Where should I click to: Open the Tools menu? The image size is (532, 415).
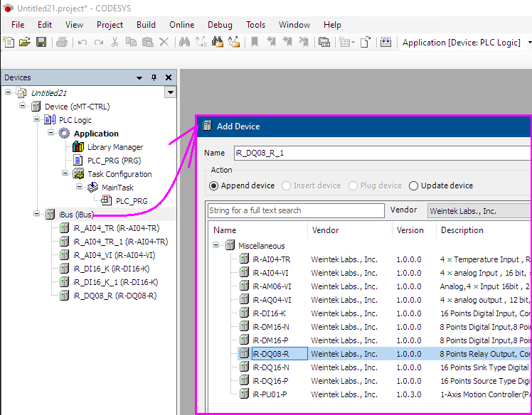point(256,25)
